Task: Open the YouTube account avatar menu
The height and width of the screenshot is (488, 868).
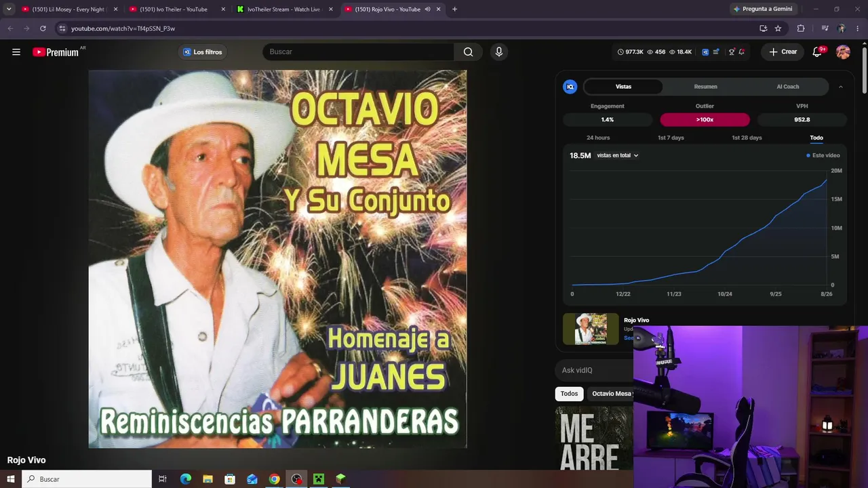Action: [x=843, y=52]
